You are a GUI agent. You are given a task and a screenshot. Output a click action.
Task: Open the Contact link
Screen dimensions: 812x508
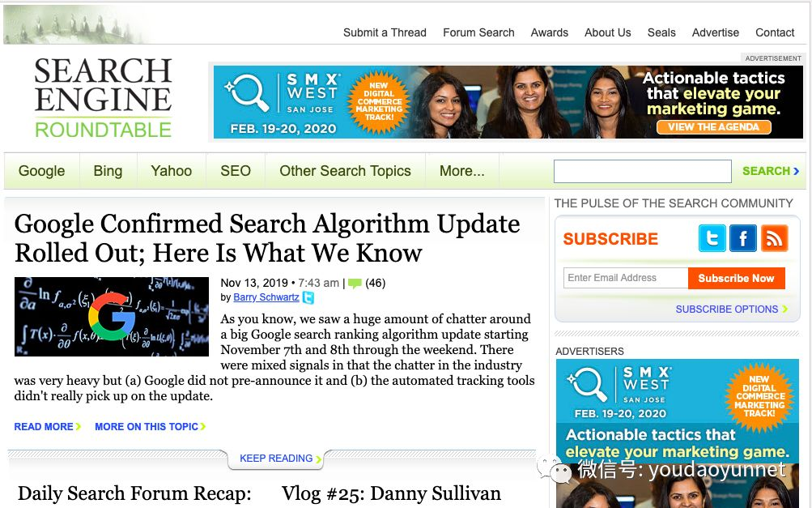point(775,32)
